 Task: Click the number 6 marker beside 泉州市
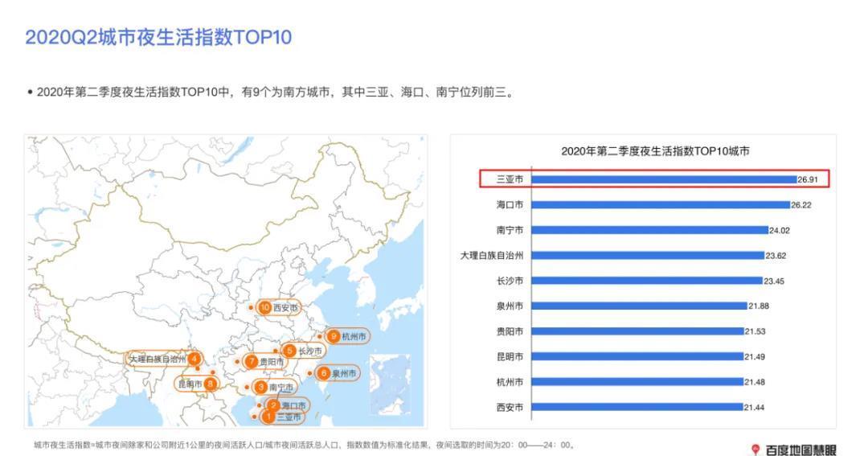323,373
